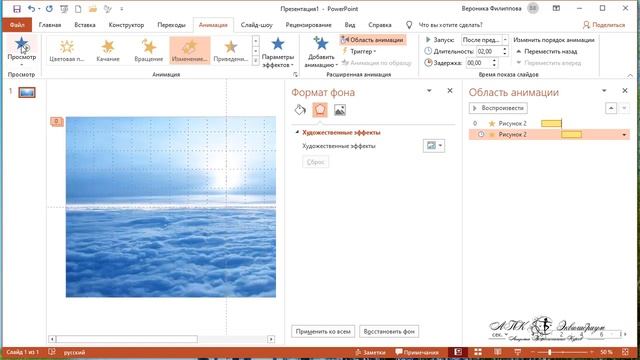Open the Переходы tab
The image size is (640, 360).
pyautogui.click(x=171, y=25)
